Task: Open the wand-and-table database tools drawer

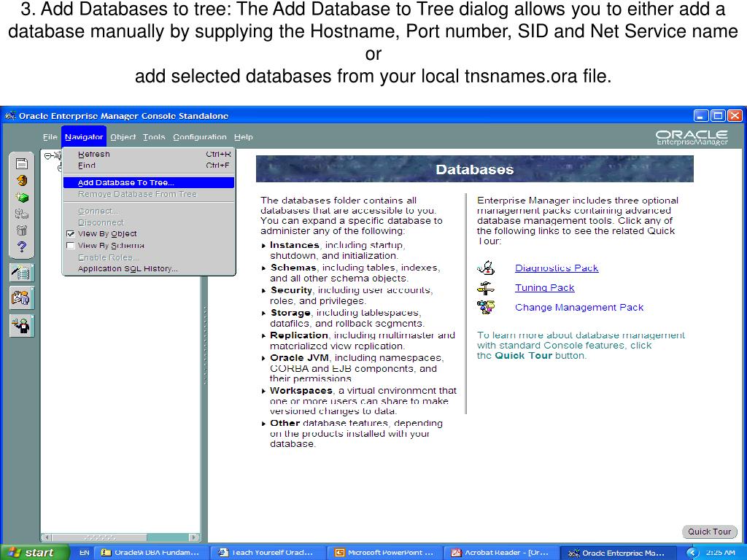Action: click(21, 273)
